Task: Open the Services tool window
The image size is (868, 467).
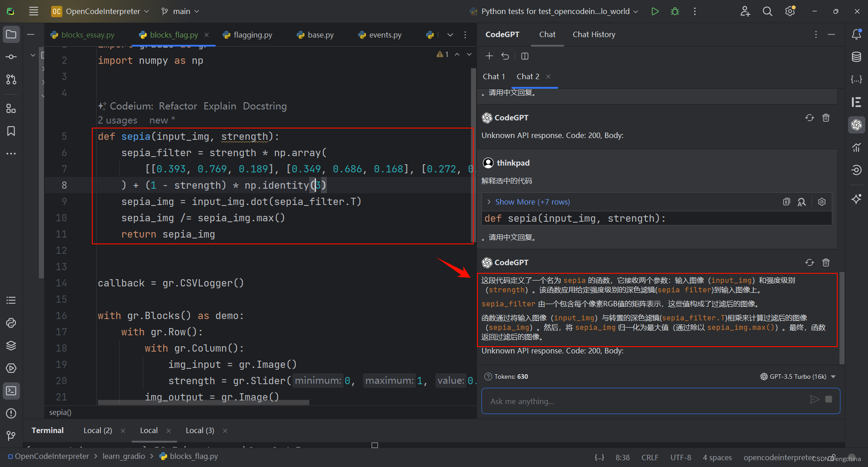Action: 11,368
